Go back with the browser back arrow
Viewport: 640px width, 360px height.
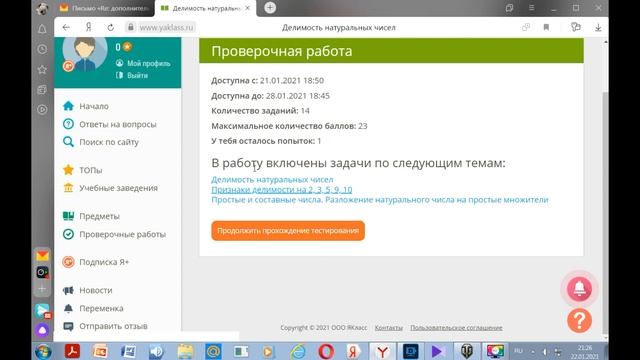click(66, 27)
